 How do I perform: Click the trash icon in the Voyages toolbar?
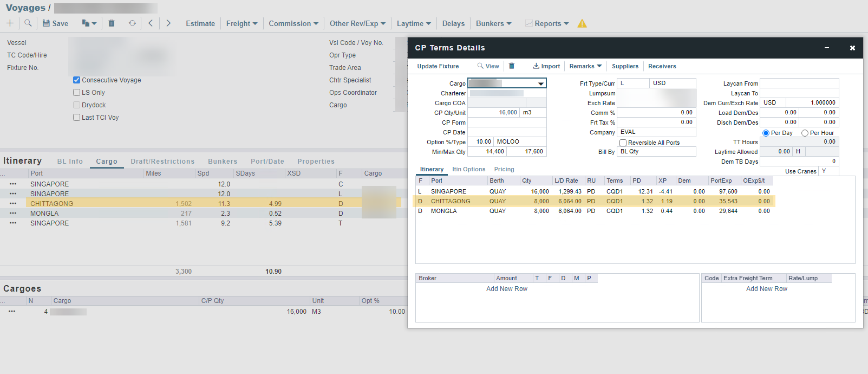(112, 23)
